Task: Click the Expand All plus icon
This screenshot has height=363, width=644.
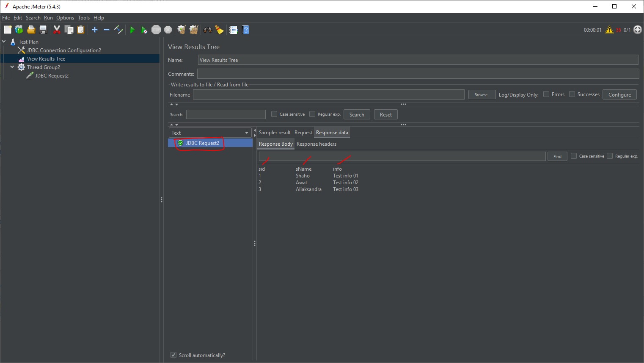Action: pyautogui.click(x=95, y=30)
